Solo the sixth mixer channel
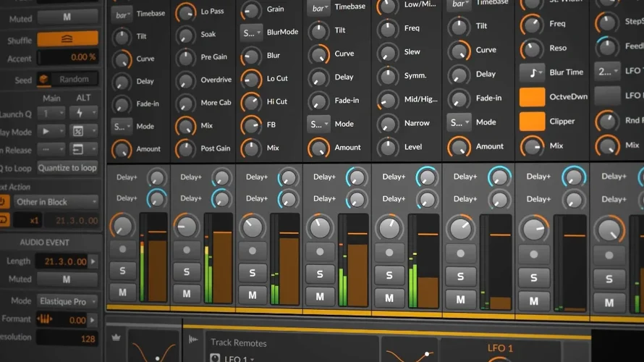The image size is (644, 362). [460, 277]
